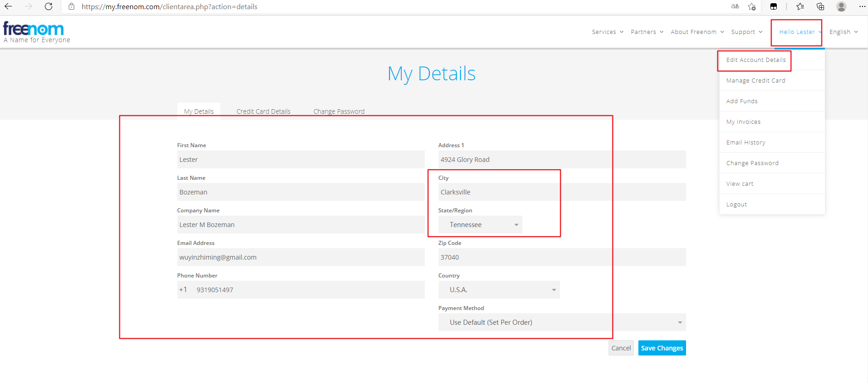Click the forward navigation arrow
The height and width of the screenshot is (383, 868).
tap(28, 6)
